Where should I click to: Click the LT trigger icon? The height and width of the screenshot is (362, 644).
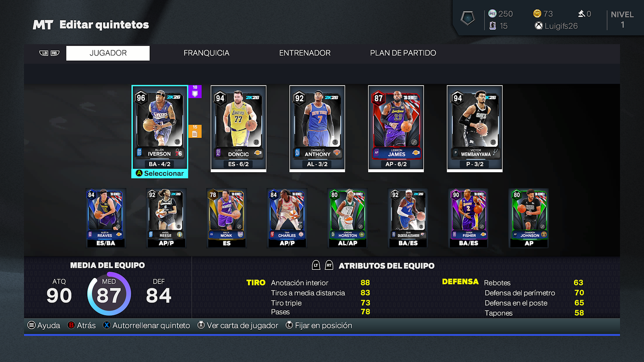coord(316,265)
